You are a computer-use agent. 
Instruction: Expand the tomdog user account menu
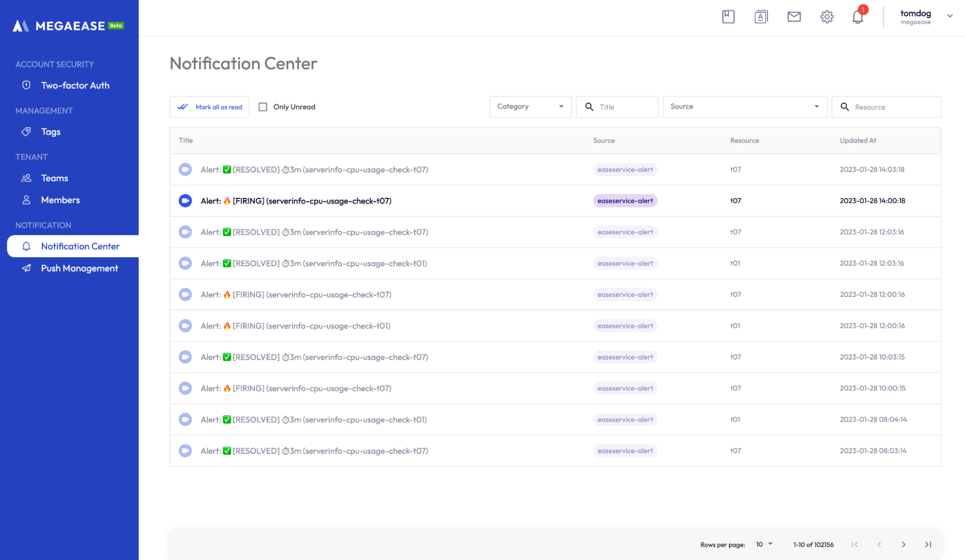(x=949, y=16)
